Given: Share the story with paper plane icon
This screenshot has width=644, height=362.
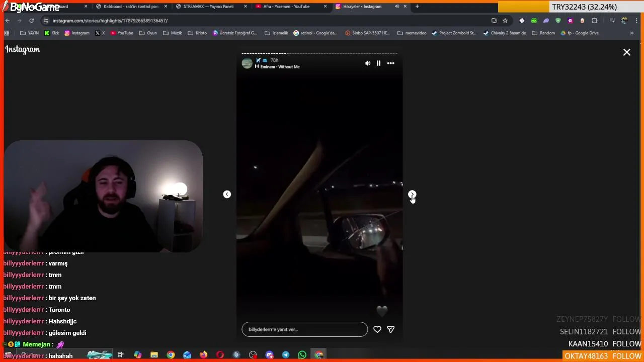Looking at the screenshot, I should click(391, 329).
